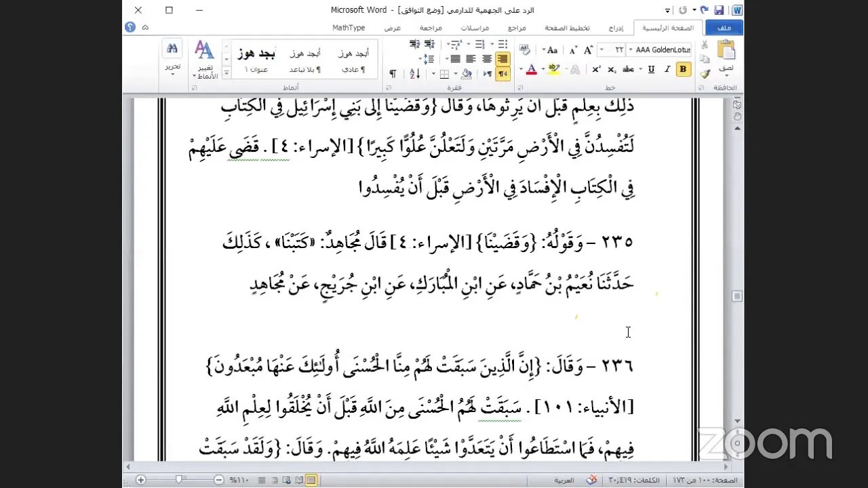Toggle Bold formatting button
The image size is (868, 488).
[x=684, y=69]
